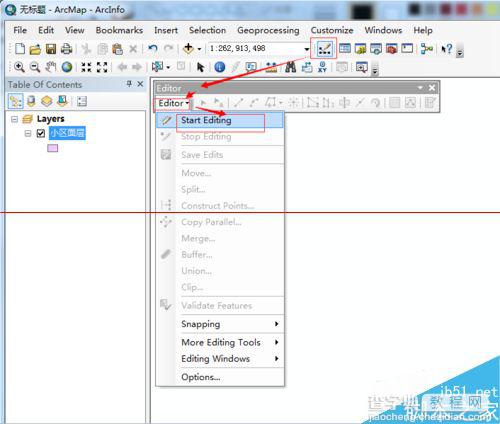The image size is (500, 424).
Task: Expand the Snapping submenu
Action: (277, 324)
